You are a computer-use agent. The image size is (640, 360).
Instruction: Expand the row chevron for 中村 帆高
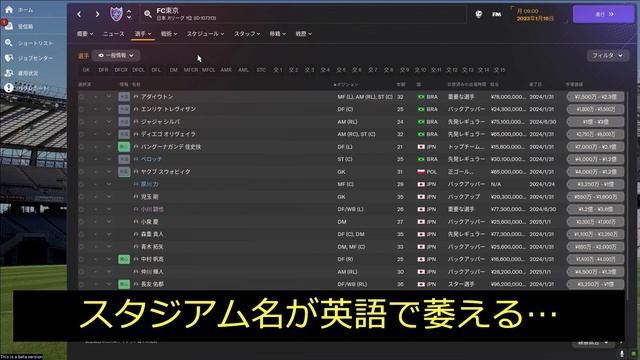[109, 259]
